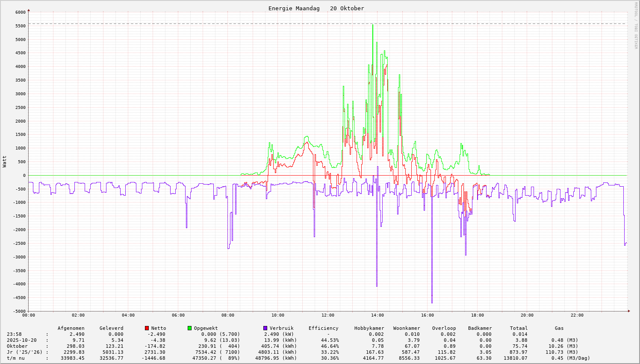Click the Afgenomen column header
This screenshot has height=364, width=640.
coord(71,328)
